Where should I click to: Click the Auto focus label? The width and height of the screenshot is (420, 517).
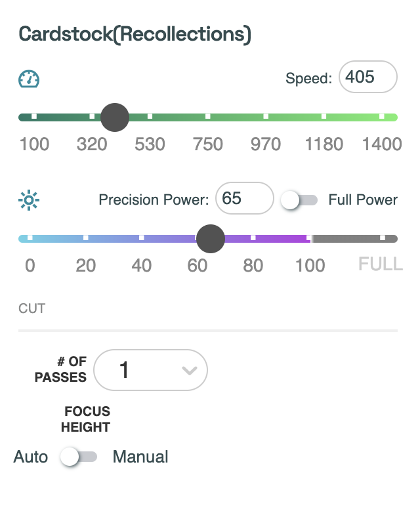[31, 457]
